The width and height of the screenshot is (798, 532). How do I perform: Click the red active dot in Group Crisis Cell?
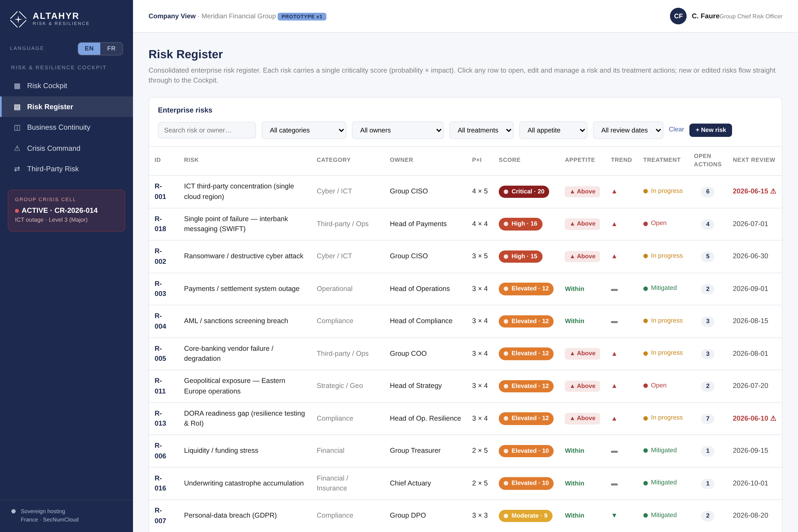tap(17, 211)
